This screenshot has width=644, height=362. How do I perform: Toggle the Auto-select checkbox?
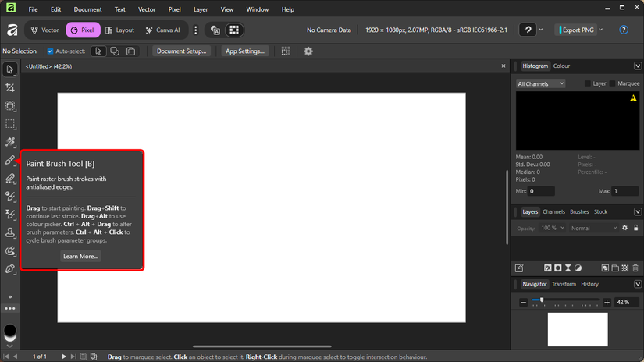pos(50,51)
